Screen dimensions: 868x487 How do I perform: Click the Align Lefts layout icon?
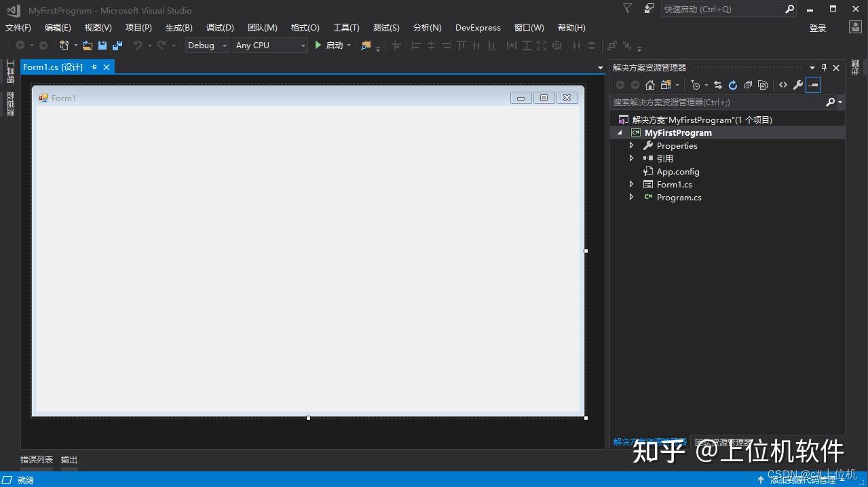(x=417, y=46)
